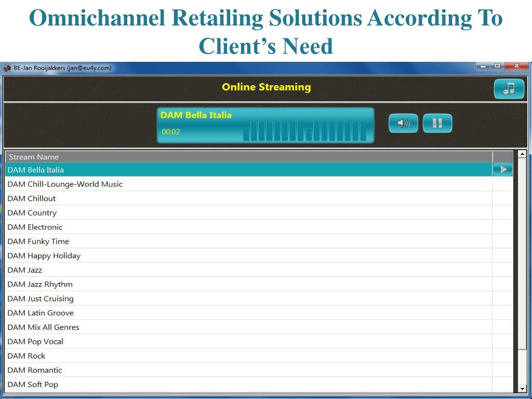
Task: Select the DAM Latin Groove stream
Action: [249, 312]
